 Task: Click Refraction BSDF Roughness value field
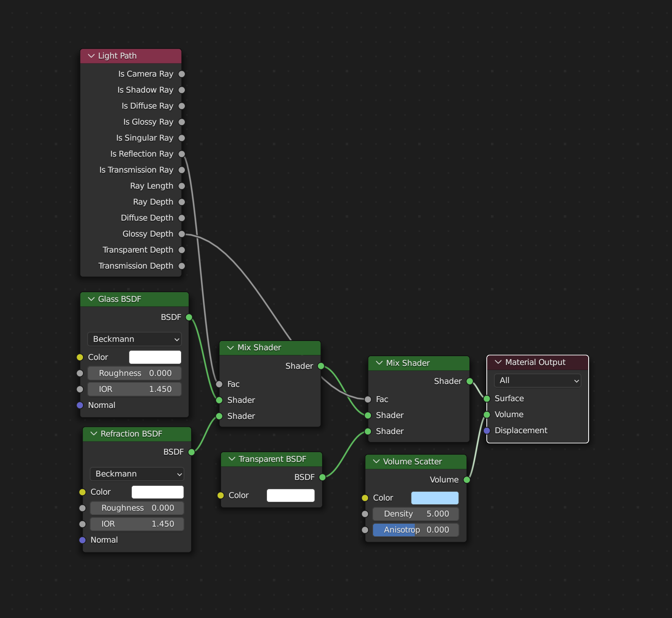(137, 508)
